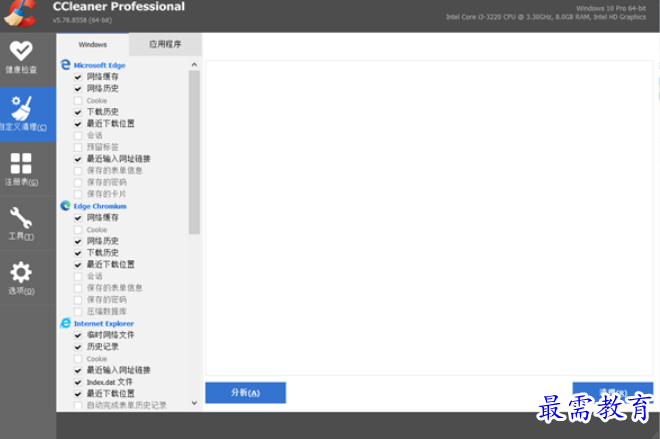The width and height of the screenshot is (660, 439).
Task: Check 会话 under Microsoft Edge
Action: [x=78, y=136]
